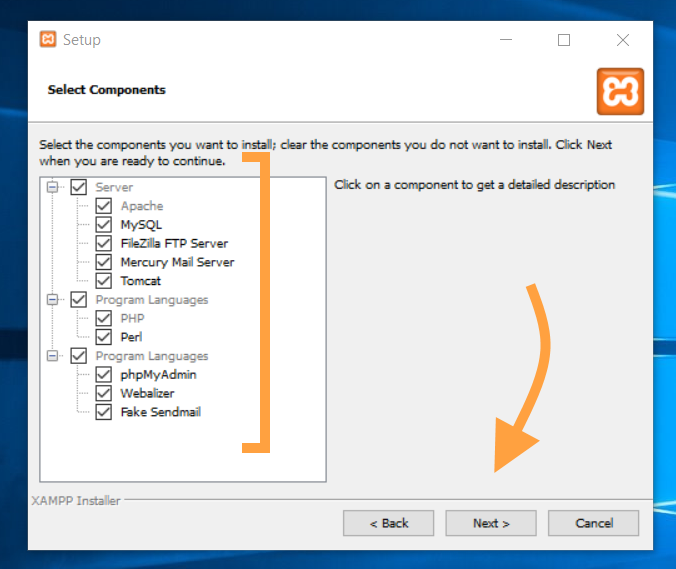Cancel the XAMPP installation
The image size is (676, 569).
[x=594, y=523]
